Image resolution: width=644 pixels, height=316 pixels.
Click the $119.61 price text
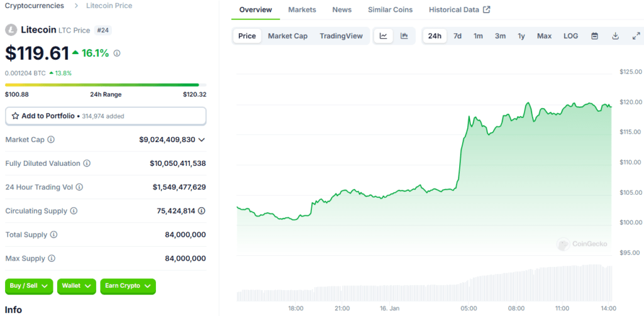click(x=37, y=53)
